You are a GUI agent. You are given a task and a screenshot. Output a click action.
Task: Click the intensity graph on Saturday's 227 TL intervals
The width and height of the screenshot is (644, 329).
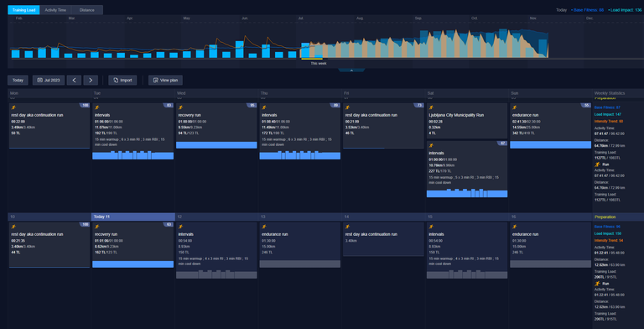[x=467, y=193]
